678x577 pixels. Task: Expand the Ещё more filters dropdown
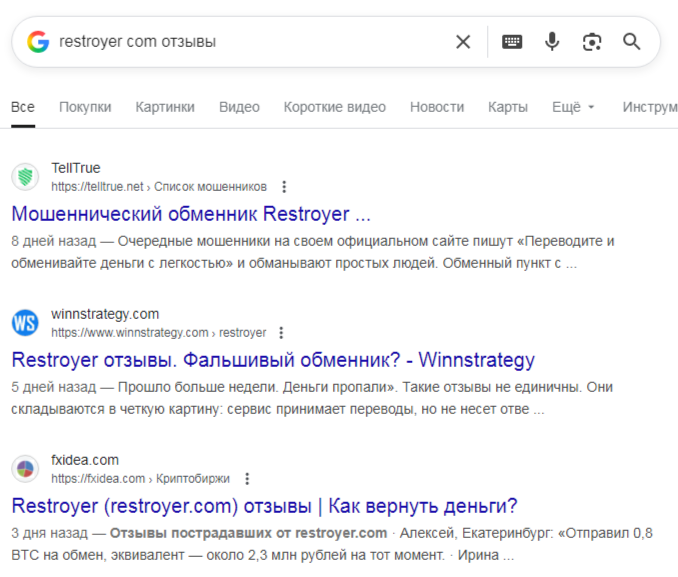pyautogui.click(x=573, y=107)
